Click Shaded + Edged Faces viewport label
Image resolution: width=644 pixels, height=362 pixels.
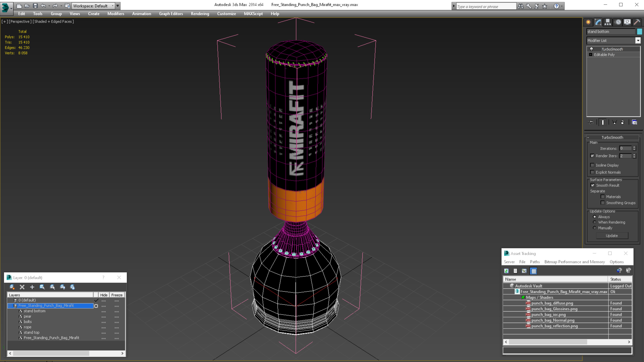click(x=53, y=21)
